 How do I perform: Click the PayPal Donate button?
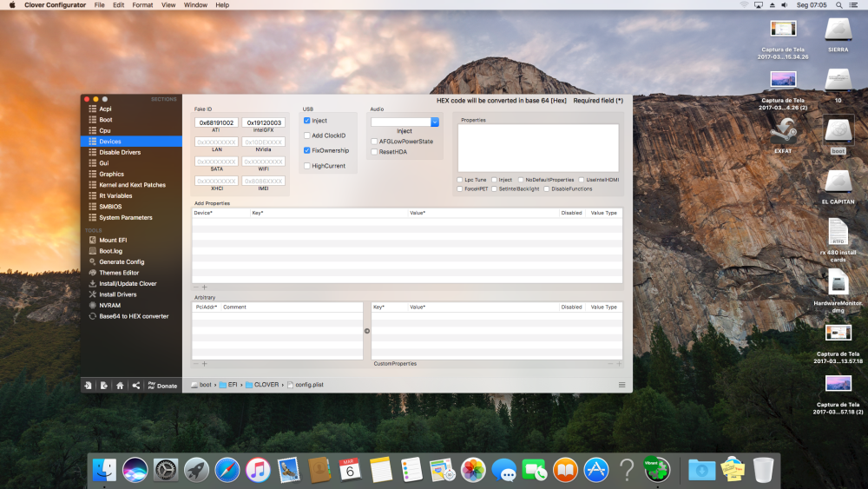(162, 386)
